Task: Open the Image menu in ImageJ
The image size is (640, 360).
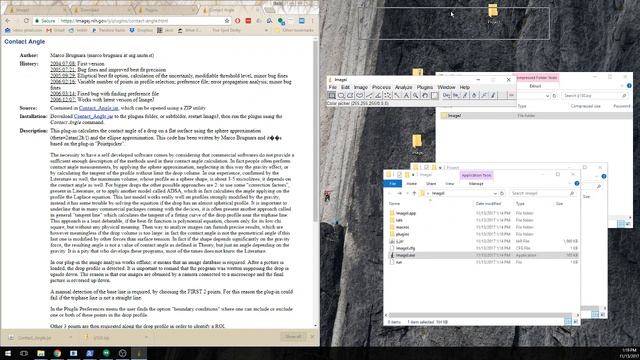Action: [x=360, y=87]
